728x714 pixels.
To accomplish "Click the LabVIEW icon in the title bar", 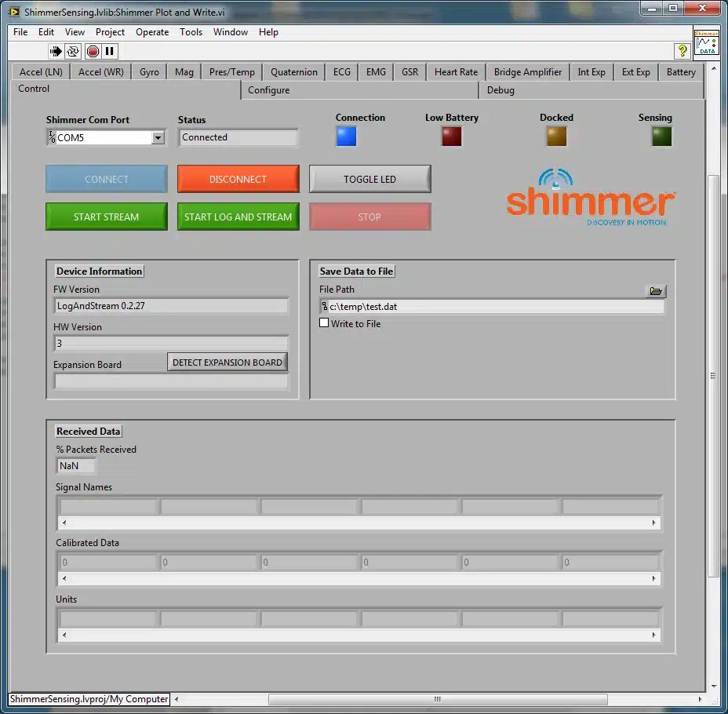I will coord(14,12).
